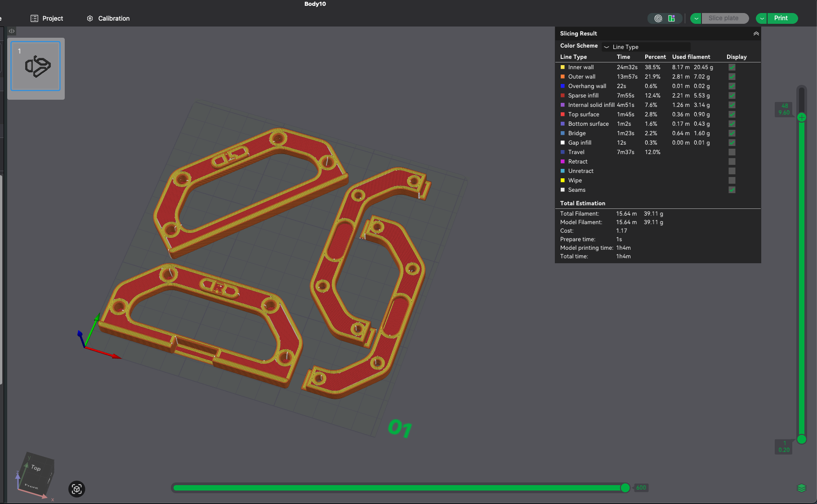Viewport: 817px width, 504px height.
Task: Click the Top/Front orientation cube
Action: (35, 476)
